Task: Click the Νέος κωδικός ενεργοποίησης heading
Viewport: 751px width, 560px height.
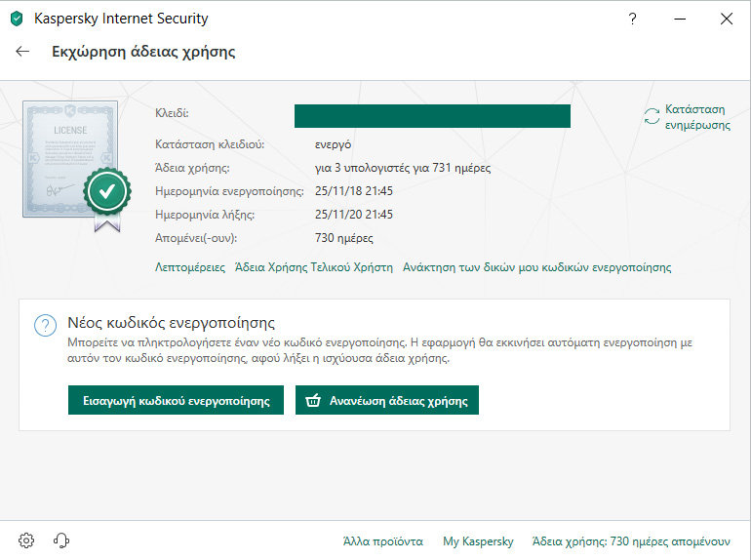Action: pyautogui.click(x=171, y=323)
